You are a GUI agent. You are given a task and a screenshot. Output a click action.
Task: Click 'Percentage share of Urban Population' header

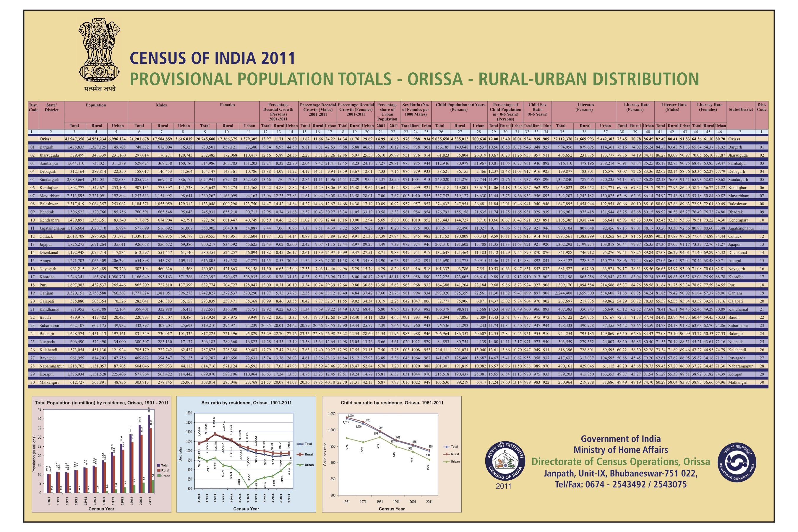(x=387, y=112)
